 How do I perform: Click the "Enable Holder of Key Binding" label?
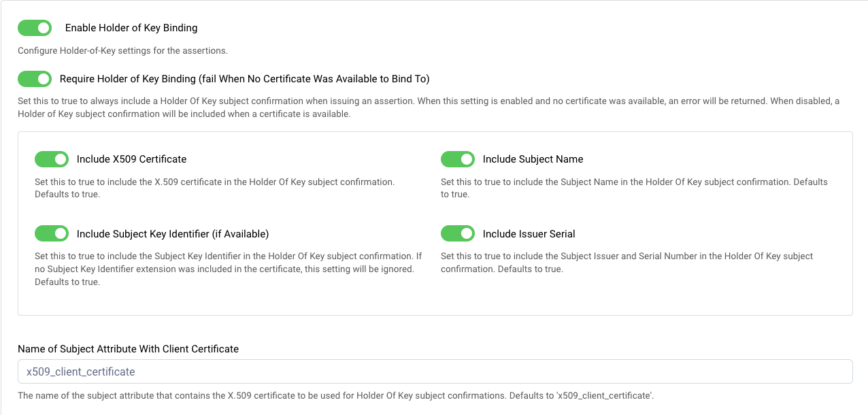[131, 28]
